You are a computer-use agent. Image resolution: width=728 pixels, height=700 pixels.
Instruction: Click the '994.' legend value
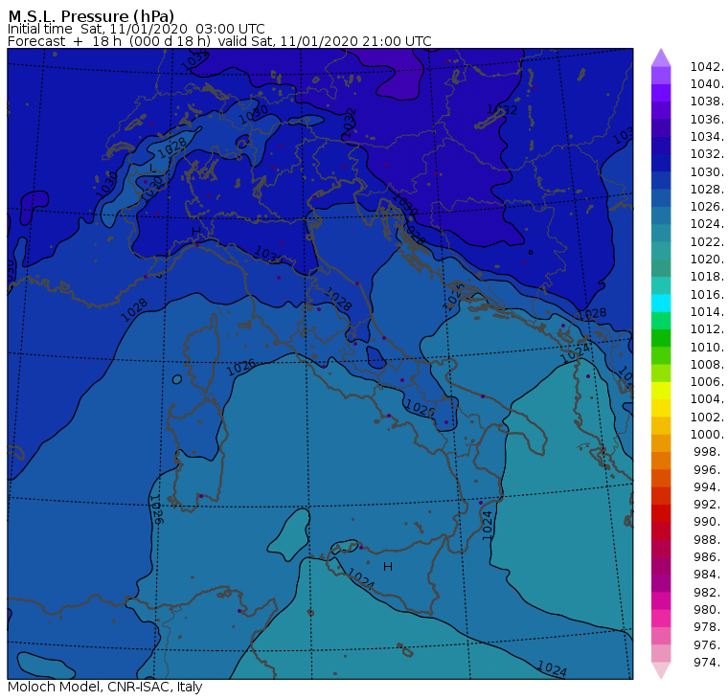coord(709,487)
